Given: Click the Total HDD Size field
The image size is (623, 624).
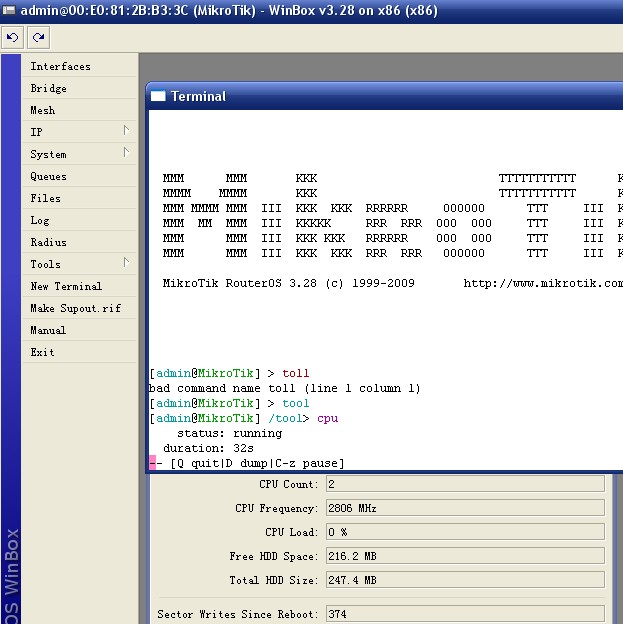Looking at the screenshot, I should [465, 580].
